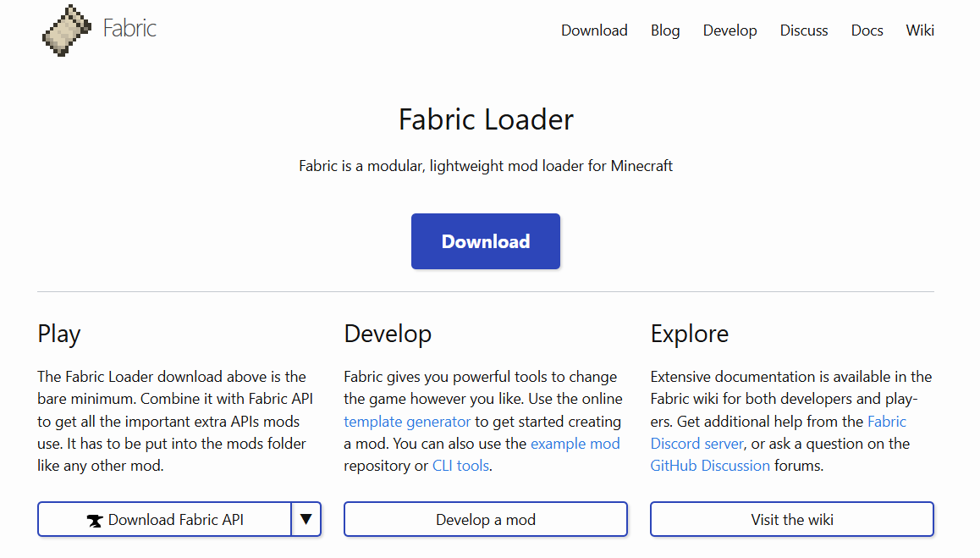
Task: Open the Wiki nav item
Action: [x=919, y=30]
